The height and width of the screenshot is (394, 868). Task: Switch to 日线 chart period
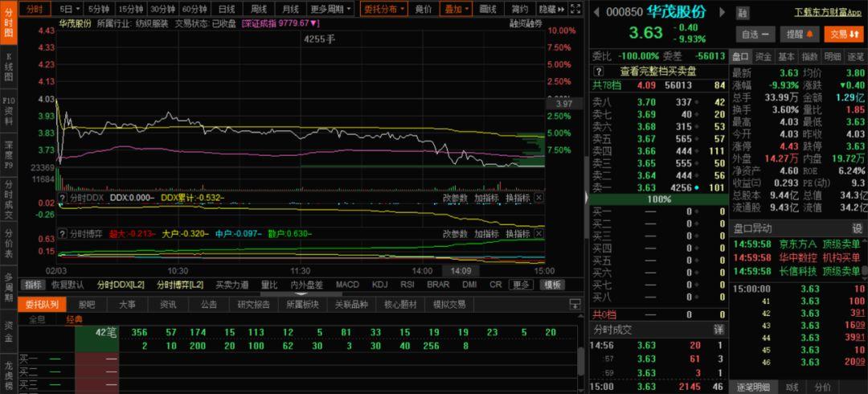click(x=226, y=9)
